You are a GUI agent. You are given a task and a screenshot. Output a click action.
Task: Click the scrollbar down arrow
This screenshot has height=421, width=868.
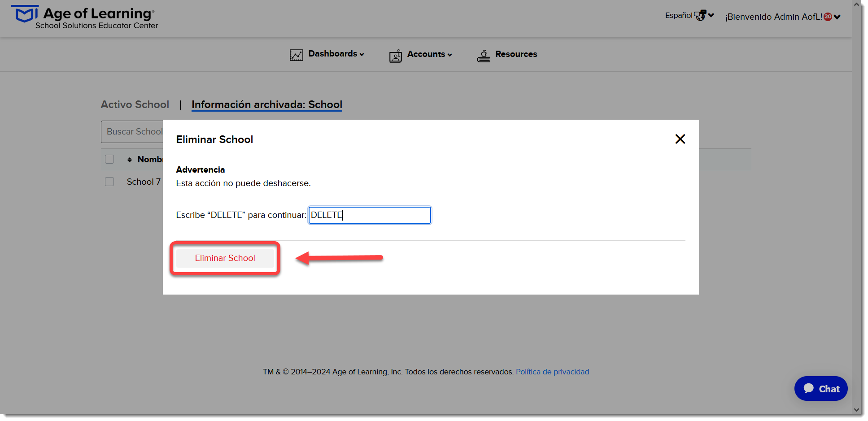click(x=856, y=410)
